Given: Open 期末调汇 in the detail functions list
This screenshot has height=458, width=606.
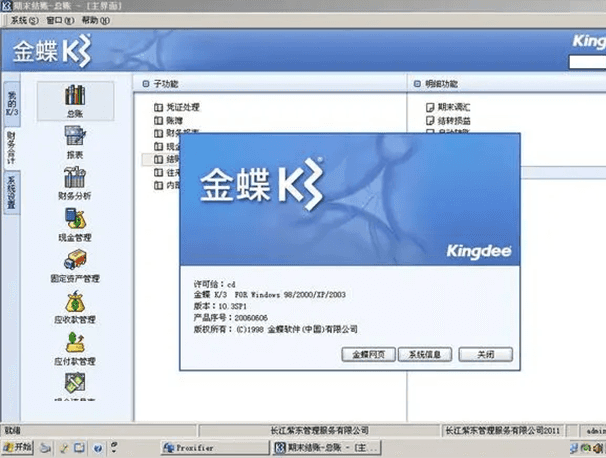Looking at the screenshot, I should point(453,106).
